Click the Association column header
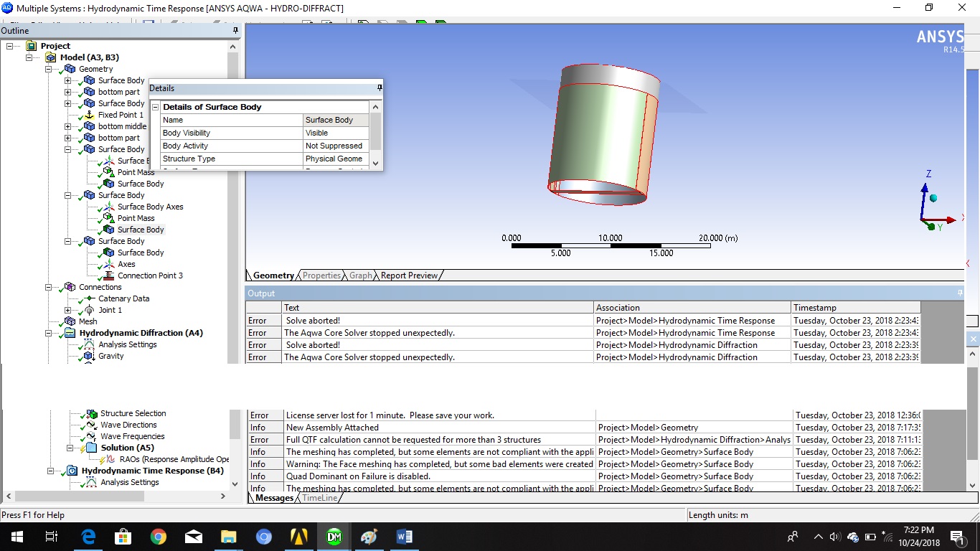The width and height of the screenshot is (980, 551). pyautogui.click(x=692, y=308)
